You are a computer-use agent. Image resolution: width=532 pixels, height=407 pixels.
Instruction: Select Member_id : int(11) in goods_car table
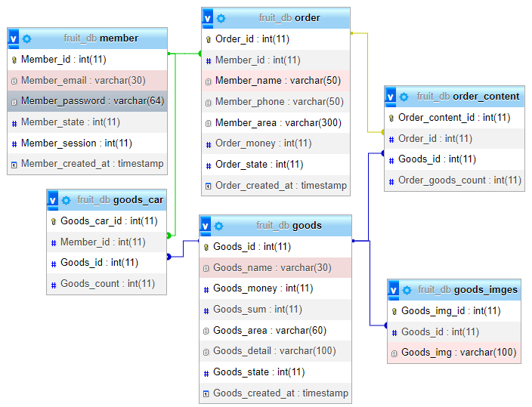107,242
